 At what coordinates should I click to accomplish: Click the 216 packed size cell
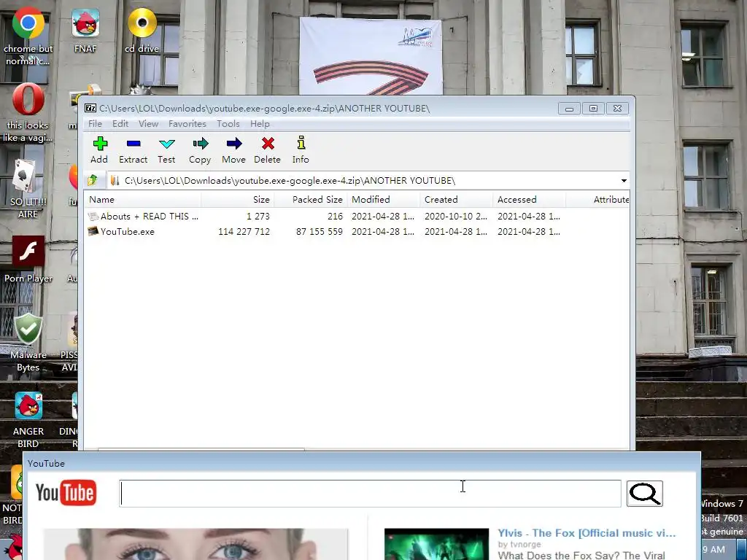coord(335,216)
